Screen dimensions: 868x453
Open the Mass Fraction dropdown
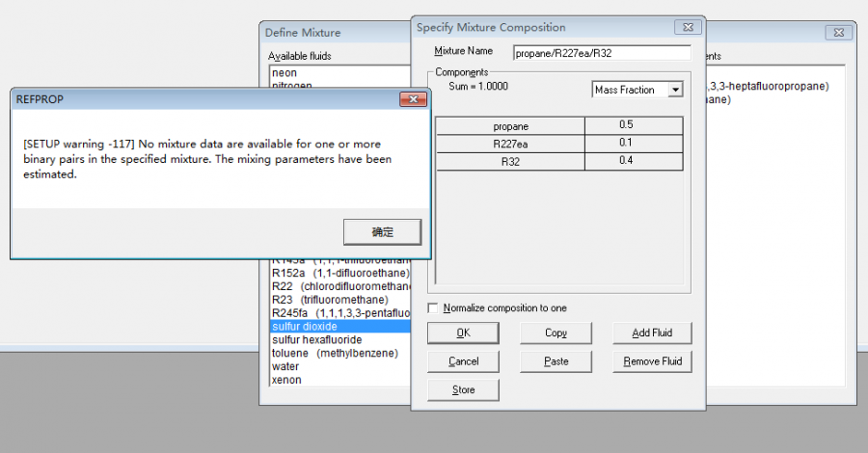pos(675,90)
